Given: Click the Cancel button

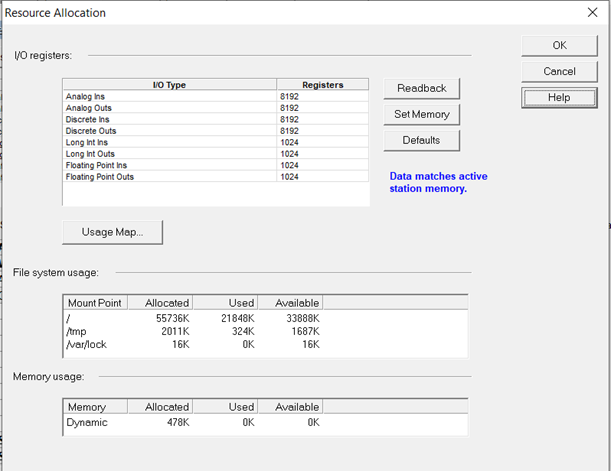Looking at the screenshot, I should pos(559,71).
